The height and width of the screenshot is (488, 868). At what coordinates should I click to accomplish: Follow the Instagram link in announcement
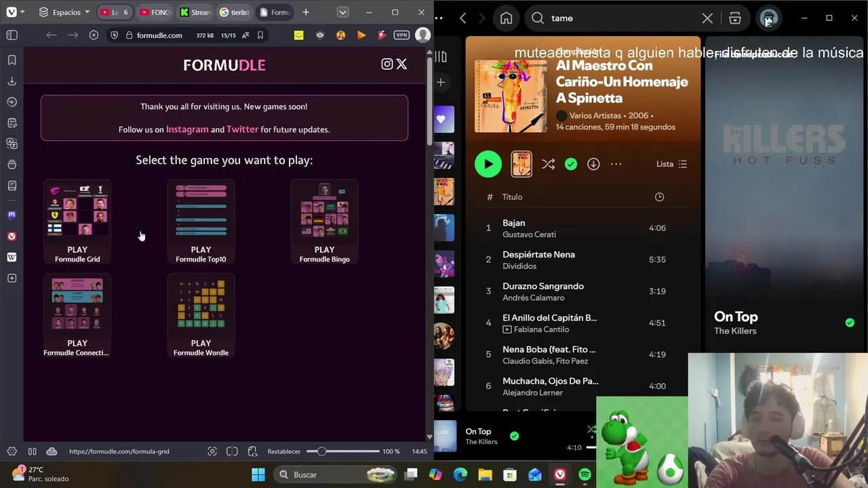(187, 129)
